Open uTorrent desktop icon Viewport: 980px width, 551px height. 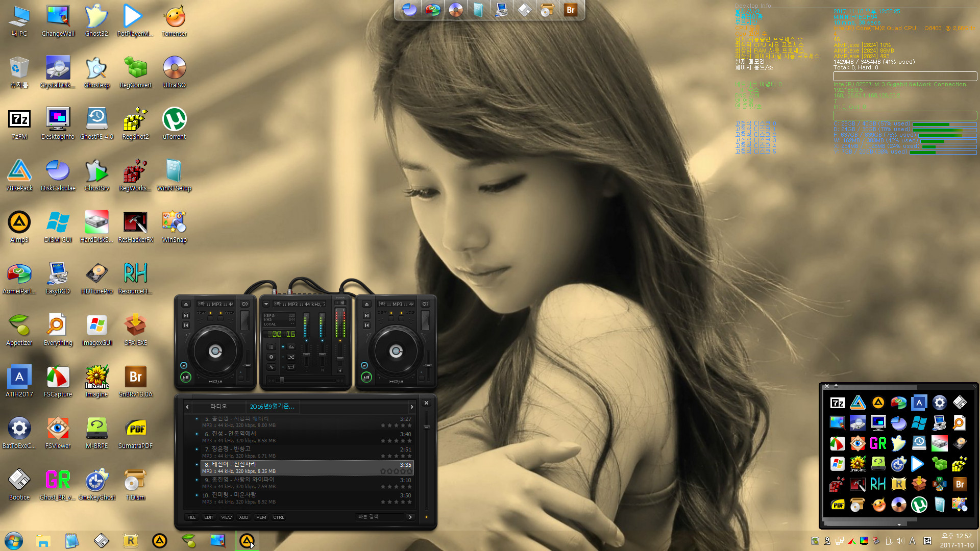pyautogui.click(x=174, y=123)
